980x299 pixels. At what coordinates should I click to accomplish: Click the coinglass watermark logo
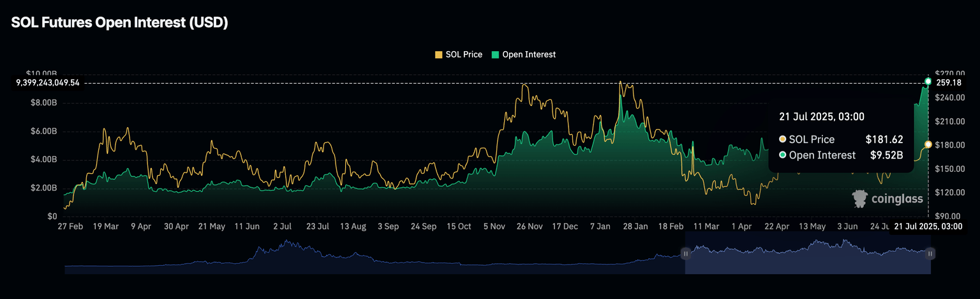coord(887,199)
